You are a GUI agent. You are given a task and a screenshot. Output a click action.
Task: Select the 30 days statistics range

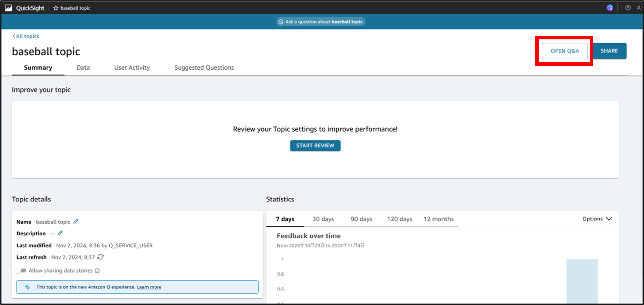pos(323,219)
